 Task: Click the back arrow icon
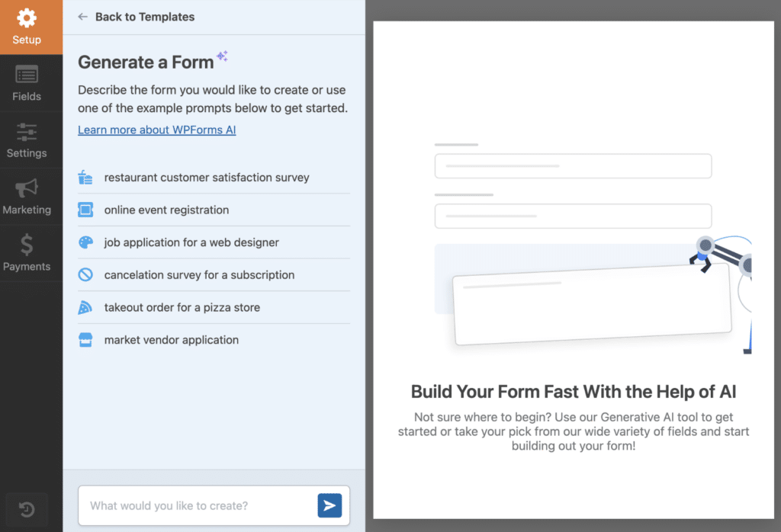(82, 17)
